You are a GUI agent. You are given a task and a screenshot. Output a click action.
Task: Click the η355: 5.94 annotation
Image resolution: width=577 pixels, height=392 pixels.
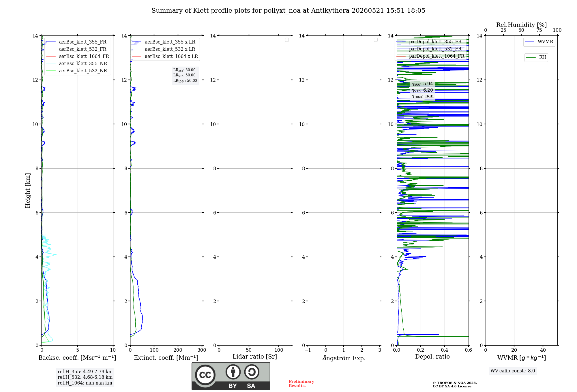(422, 84)
